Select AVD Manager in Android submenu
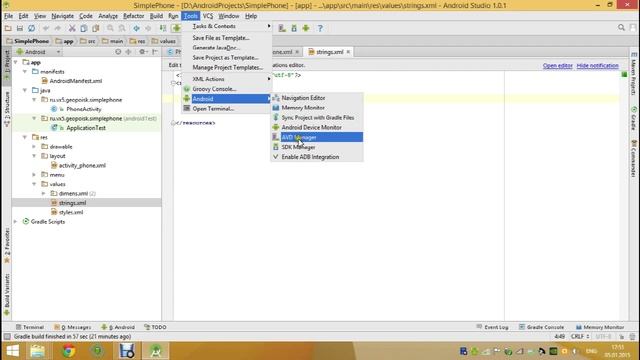This screenshot has width=640, height=360. pyautogui.click(x=317, y=137)
